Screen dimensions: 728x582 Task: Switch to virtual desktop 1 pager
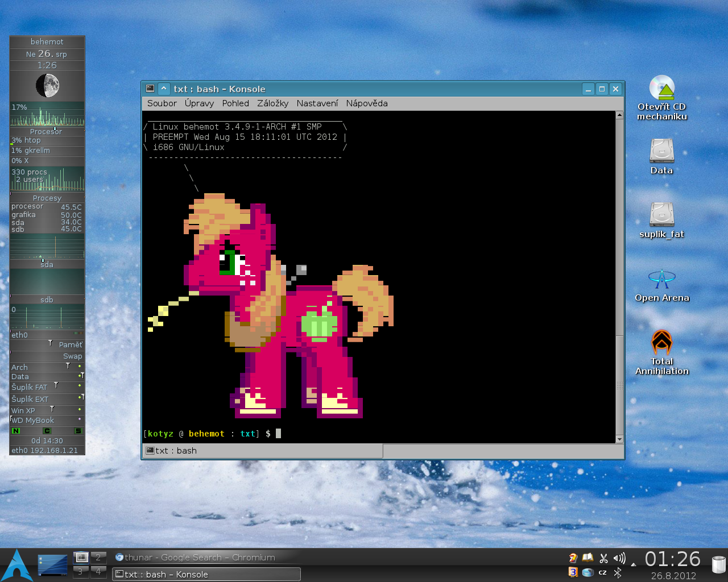pyautogui.click(x=81, y=558)
